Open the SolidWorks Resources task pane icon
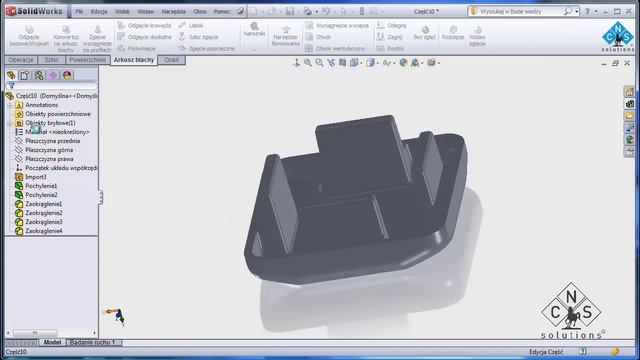The height and width of the screenshot is (360, 640). click(x=630, y=92)
